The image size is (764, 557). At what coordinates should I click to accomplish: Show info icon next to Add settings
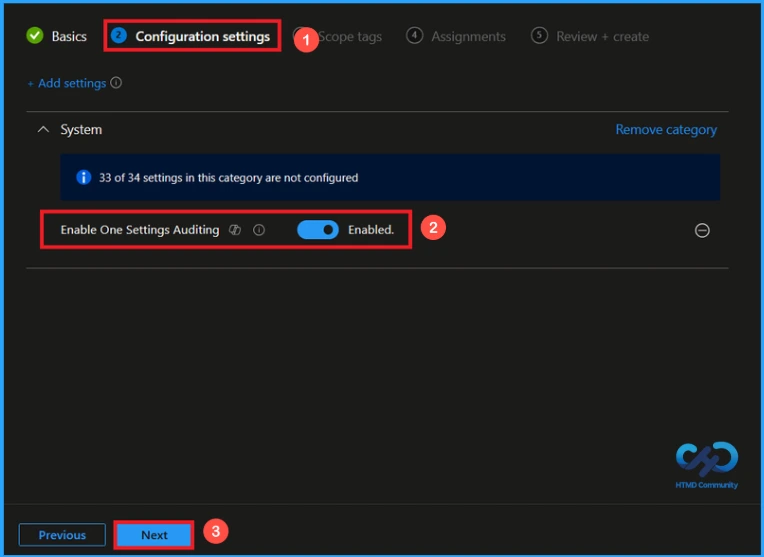[x=116, y=83]
